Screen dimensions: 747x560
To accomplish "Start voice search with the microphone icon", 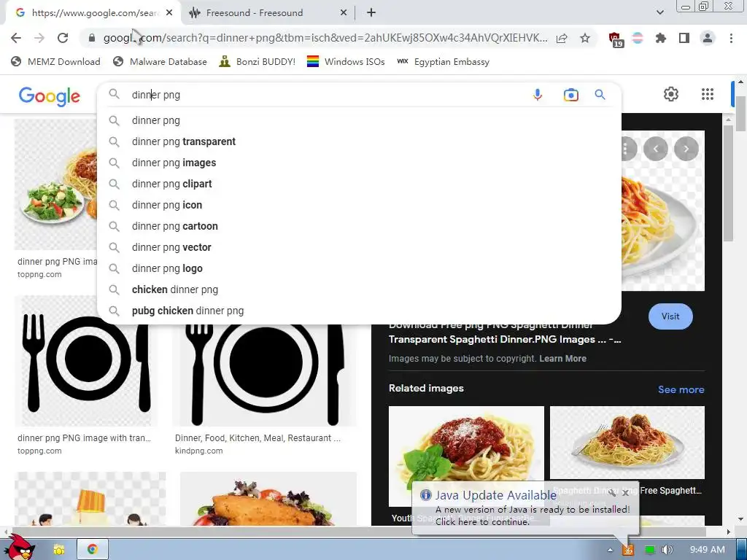I will (x=538, y=95).
